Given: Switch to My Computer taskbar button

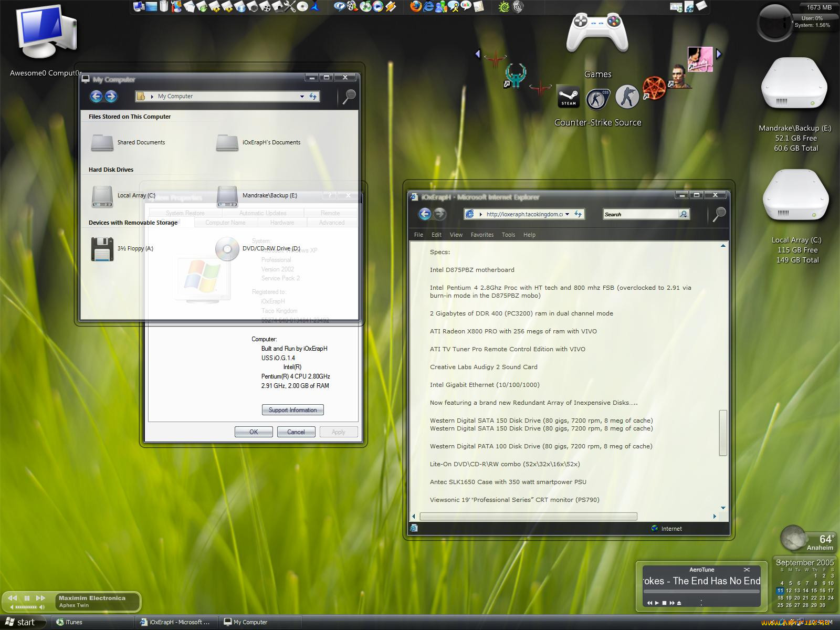Looking at the screenshot, I should 260,622.
